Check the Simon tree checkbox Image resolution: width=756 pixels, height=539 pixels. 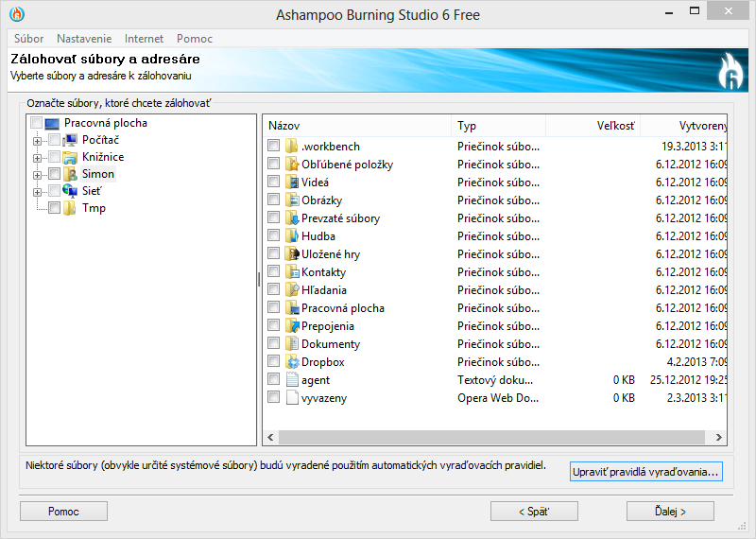pos(55,174)
